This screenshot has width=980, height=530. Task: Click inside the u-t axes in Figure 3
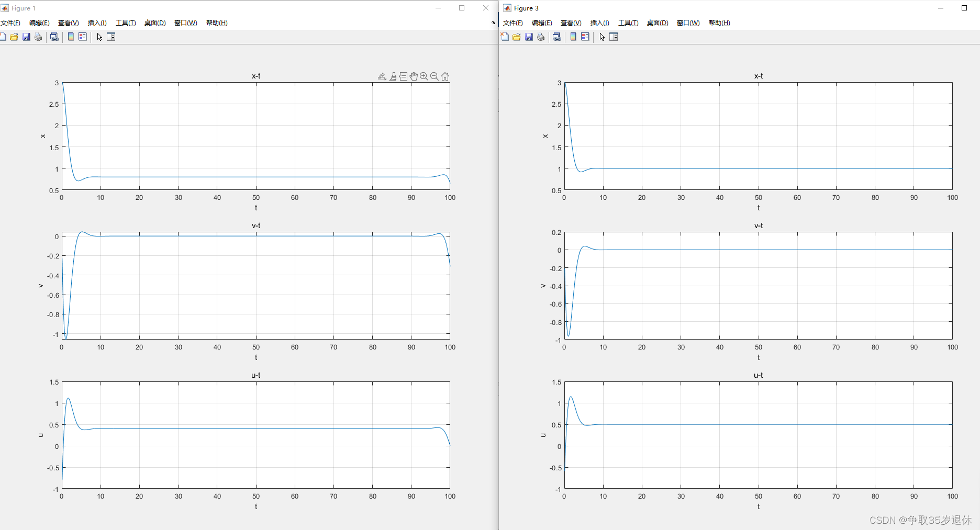759,435
